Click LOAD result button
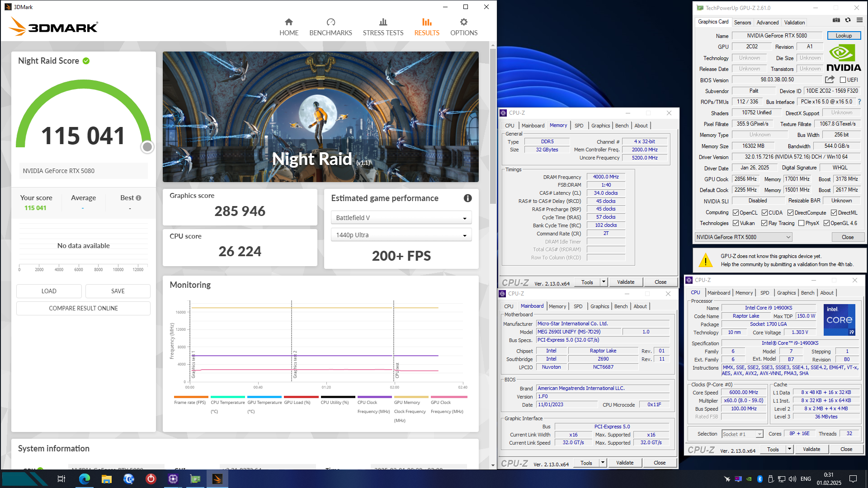868x488 pixels. click(x=49, y=291)
